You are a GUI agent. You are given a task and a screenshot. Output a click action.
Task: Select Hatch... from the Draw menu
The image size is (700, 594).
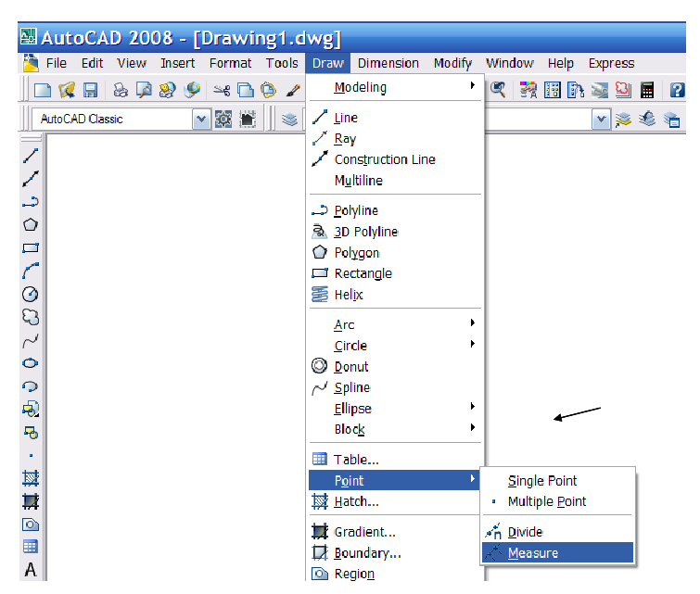tap(395, 501)
